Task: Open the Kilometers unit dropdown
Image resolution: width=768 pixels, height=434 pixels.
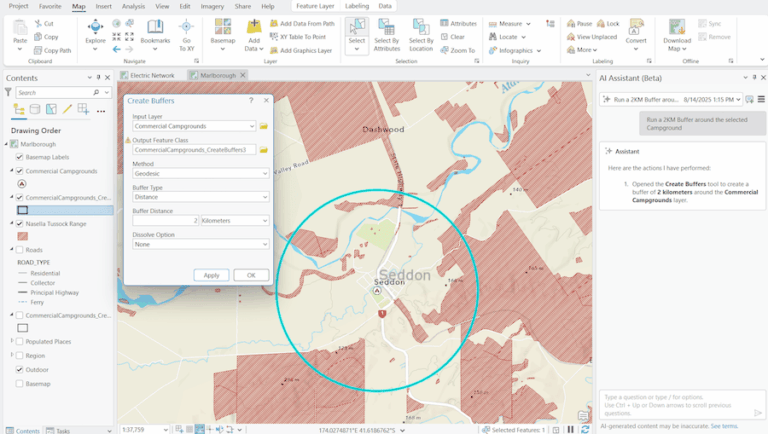Action: (265, 220)
